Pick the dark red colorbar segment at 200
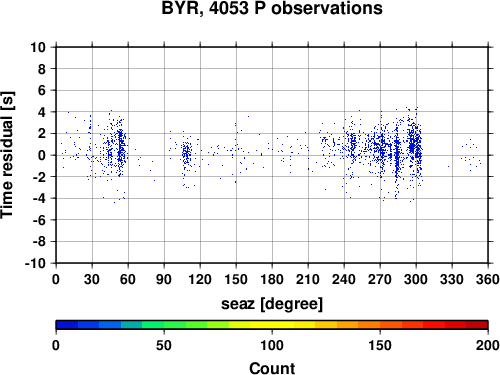The image size is (500, 375). (x=477, y=325)
